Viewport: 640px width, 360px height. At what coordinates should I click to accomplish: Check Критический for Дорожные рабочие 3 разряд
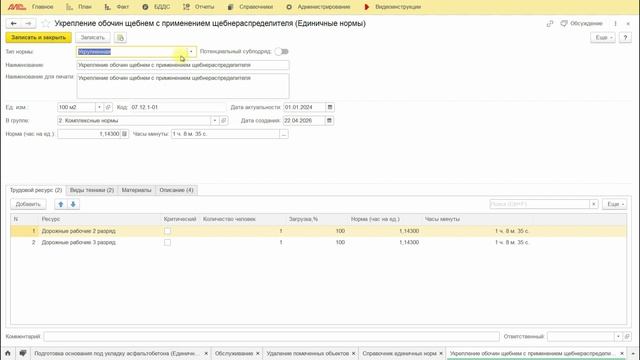(167, 242)
